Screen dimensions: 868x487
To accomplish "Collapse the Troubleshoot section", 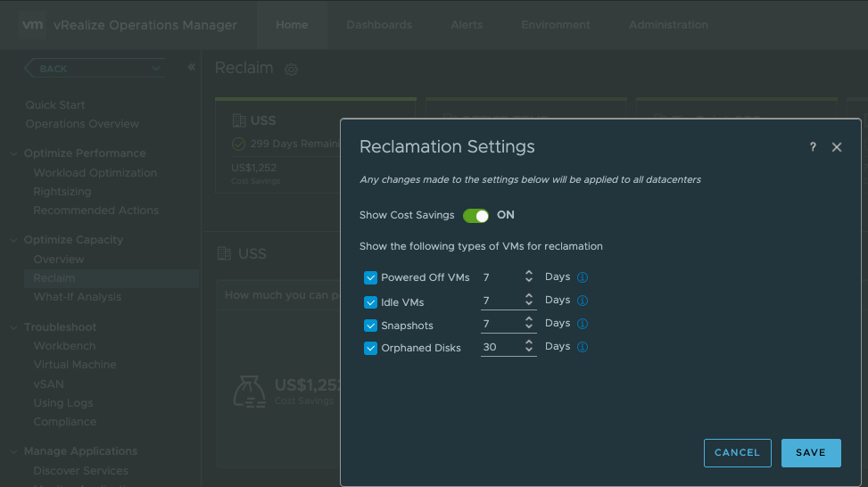I will pos(14,327).
